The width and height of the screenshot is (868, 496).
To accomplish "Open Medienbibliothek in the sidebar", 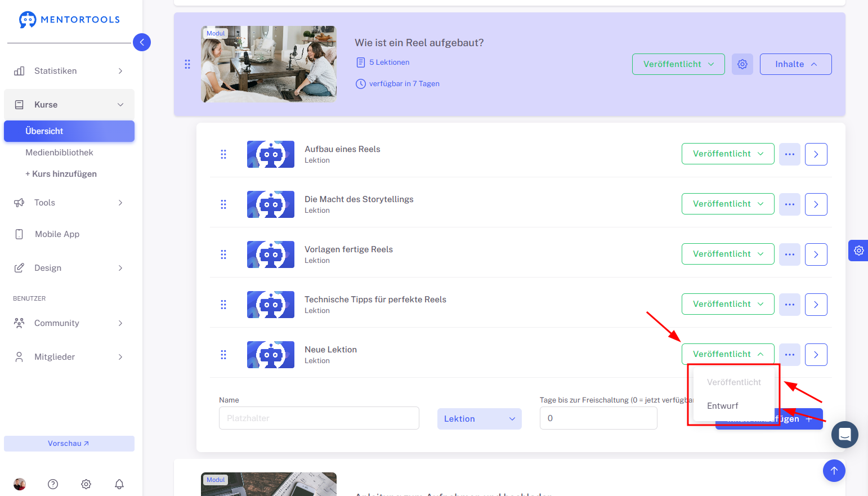I will pos(59,153).
